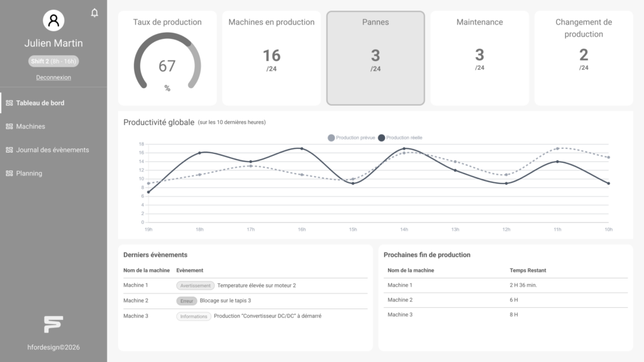This screenshot has width=644, height=362.
Task: Select Machine 1 in Prochaines fin de production
Action: point(506,285)
